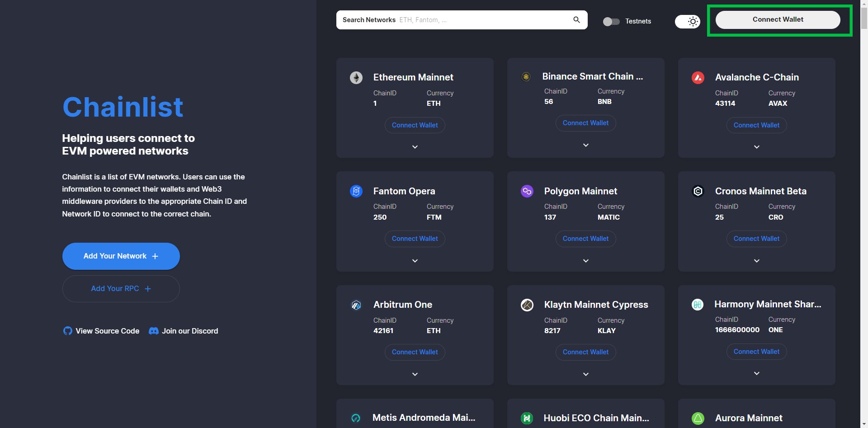
Task: Expand the Klaytn Mainnet Cypress card details
Action: [x=586, y=374]
